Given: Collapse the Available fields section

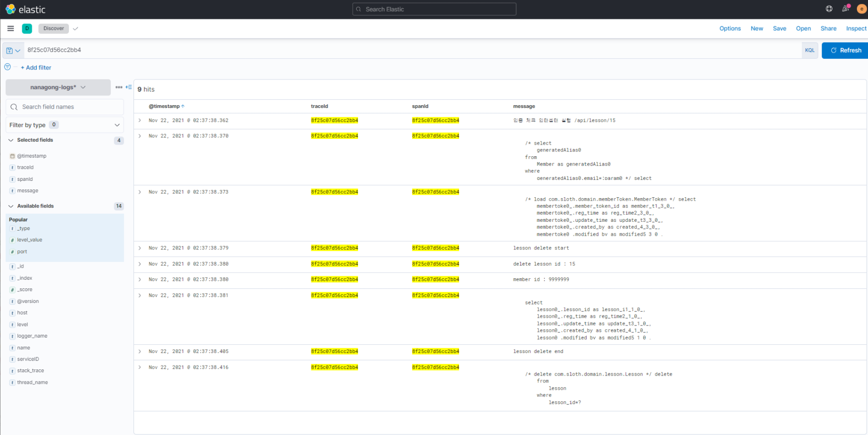Looking at the screenshot, I should 11,206.
